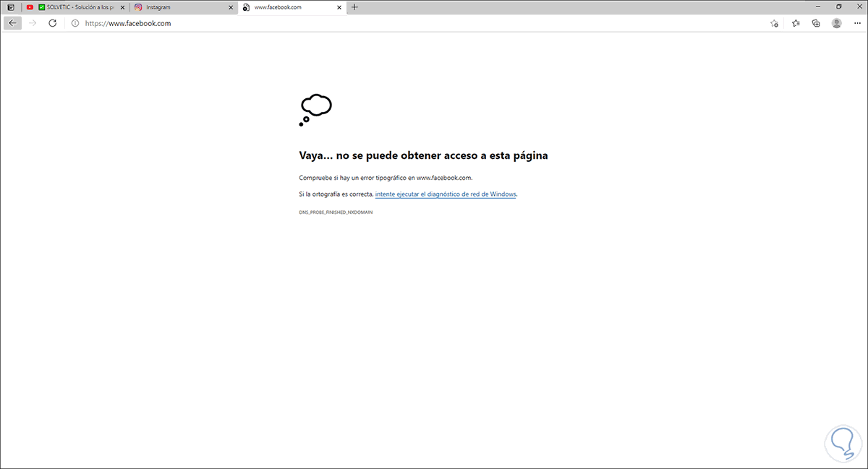This screenshot has width=868, height=469.
Task: View site information icon in address bar
Action: [75, 23]
